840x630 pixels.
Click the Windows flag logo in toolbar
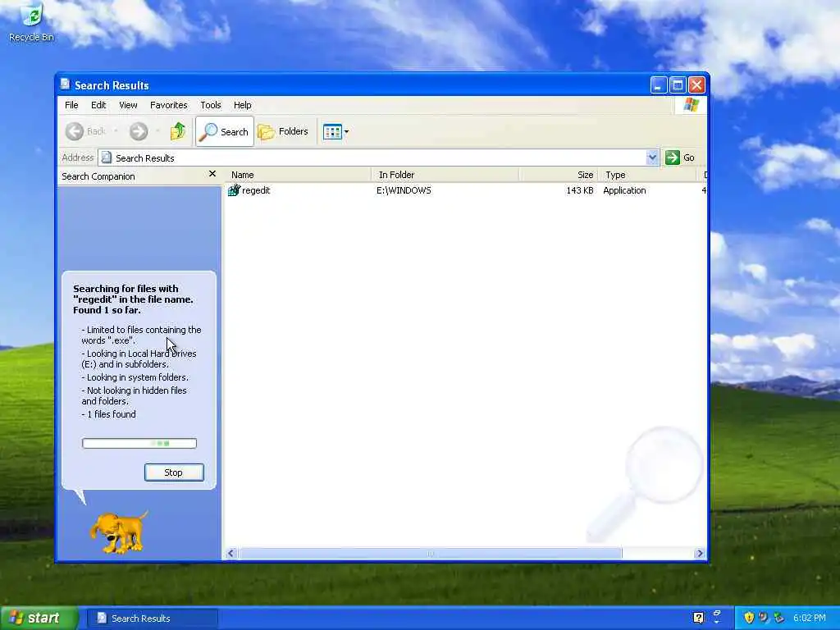691,104
